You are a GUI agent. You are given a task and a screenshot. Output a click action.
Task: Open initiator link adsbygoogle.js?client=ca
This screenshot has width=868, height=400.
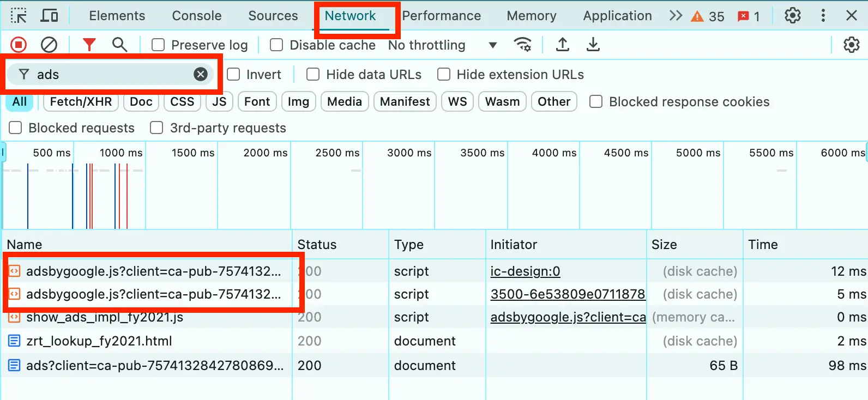click(x=568, y=317)
